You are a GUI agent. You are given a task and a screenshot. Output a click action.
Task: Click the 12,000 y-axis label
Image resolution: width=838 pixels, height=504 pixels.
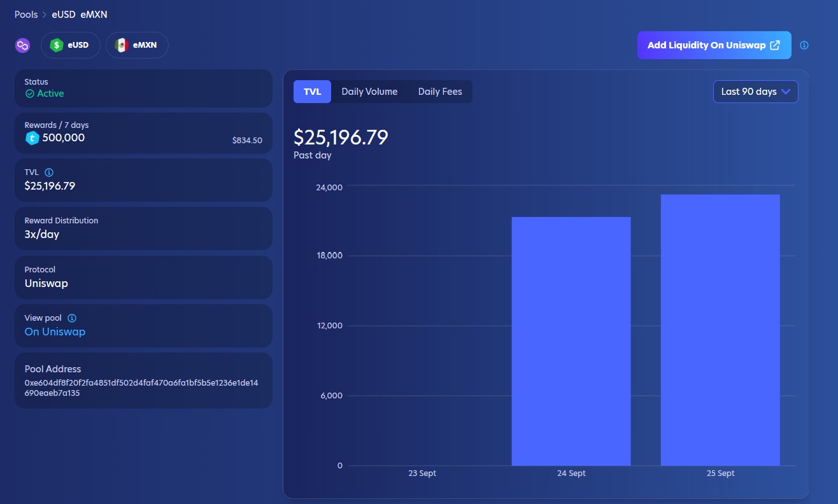point(329,326)
